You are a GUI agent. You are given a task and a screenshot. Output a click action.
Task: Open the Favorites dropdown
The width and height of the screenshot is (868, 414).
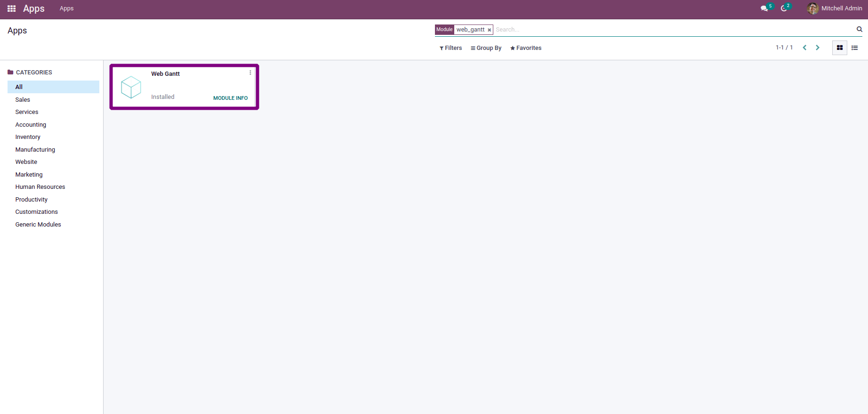526,48
